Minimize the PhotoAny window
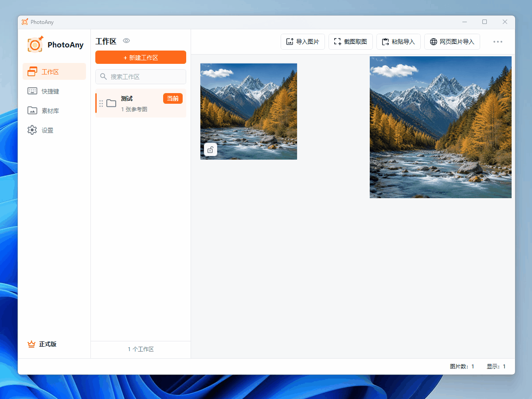 click(465, 22)
